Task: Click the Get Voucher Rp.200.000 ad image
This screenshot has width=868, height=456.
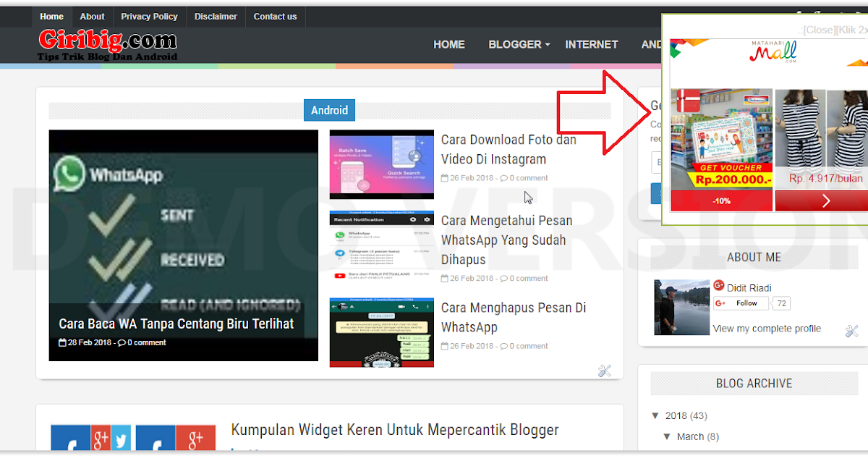Action: pos(722,138)
